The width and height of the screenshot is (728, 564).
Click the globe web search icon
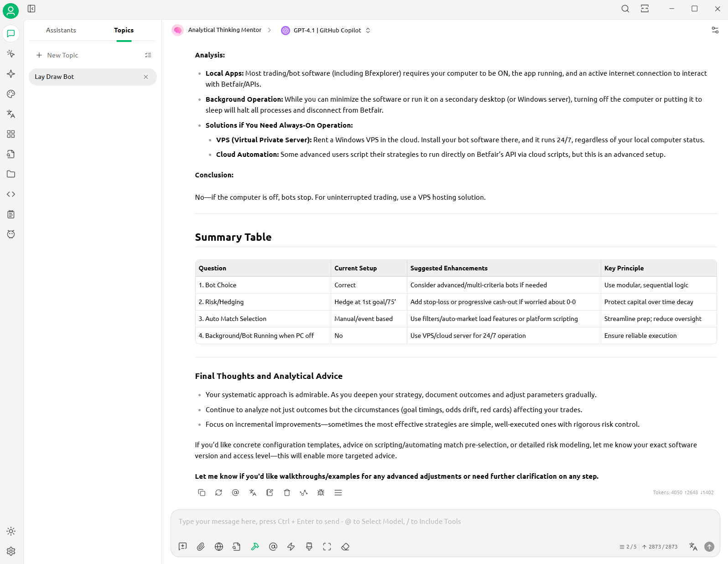(x=219, y=547)
